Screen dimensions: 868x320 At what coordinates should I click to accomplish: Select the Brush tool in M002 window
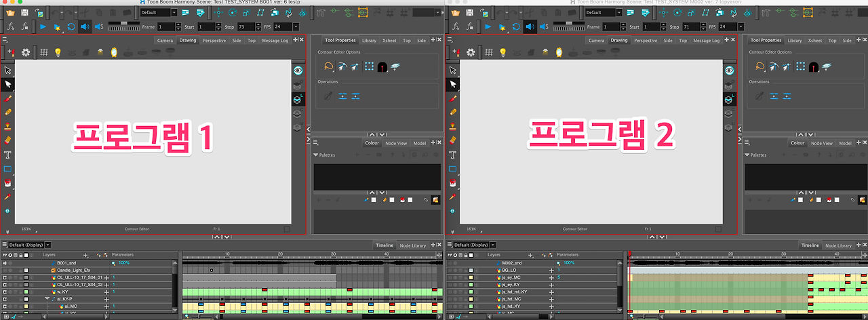coord(454,98)
